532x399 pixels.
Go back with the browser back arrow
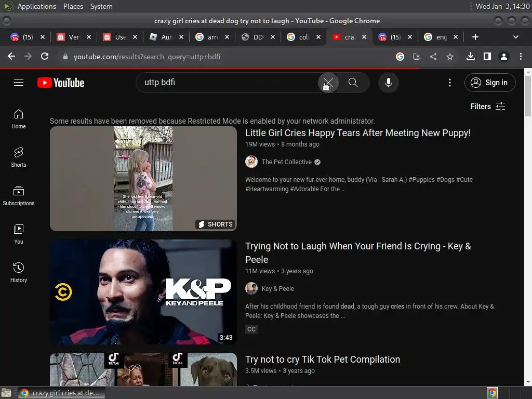tap(11, 56)
